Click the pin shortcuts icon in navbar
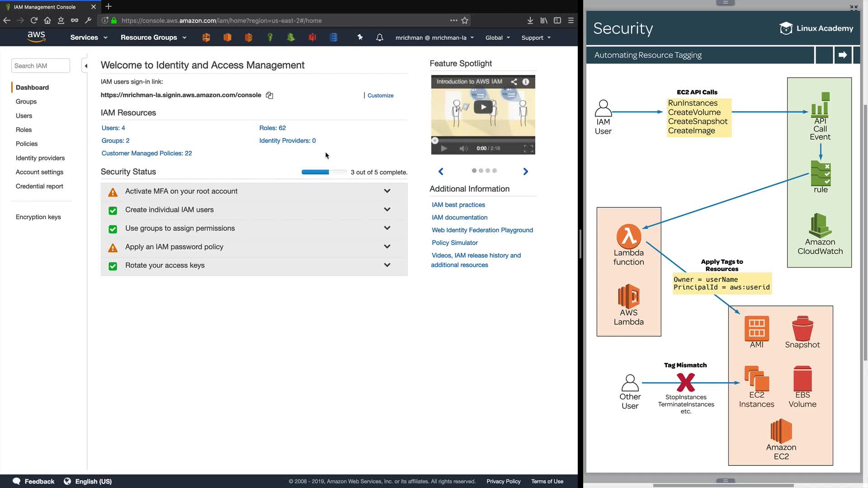 [360, 38]
